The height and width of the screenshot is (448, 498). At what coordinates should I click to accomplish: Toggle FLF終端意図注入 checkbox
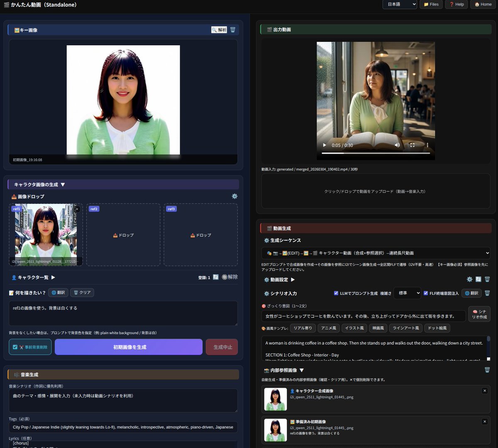point(426,293)
